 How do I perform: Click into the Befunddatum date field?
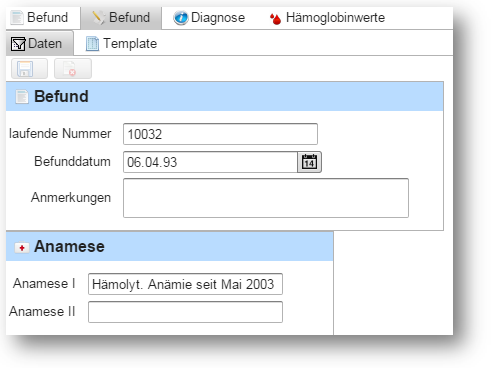tap(210, 162)
